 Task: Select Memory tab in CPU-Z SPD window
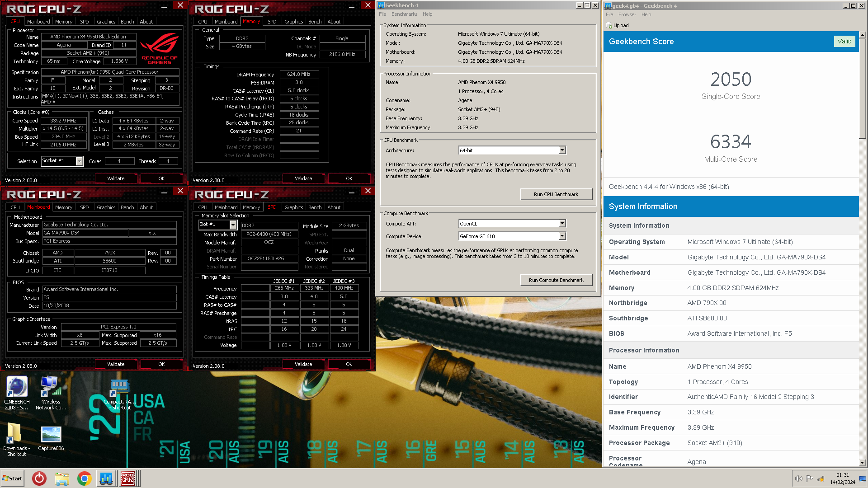251,207
